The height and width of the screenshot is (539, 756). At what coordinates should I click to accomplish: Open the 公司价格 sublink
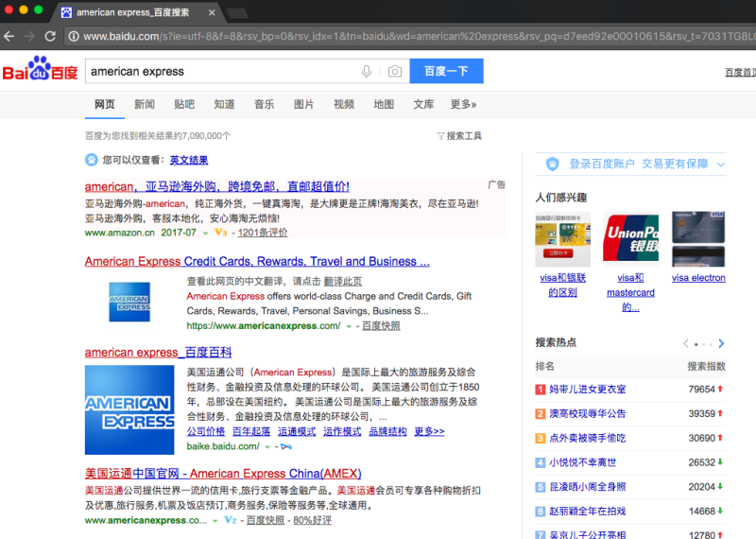point(206,431)
